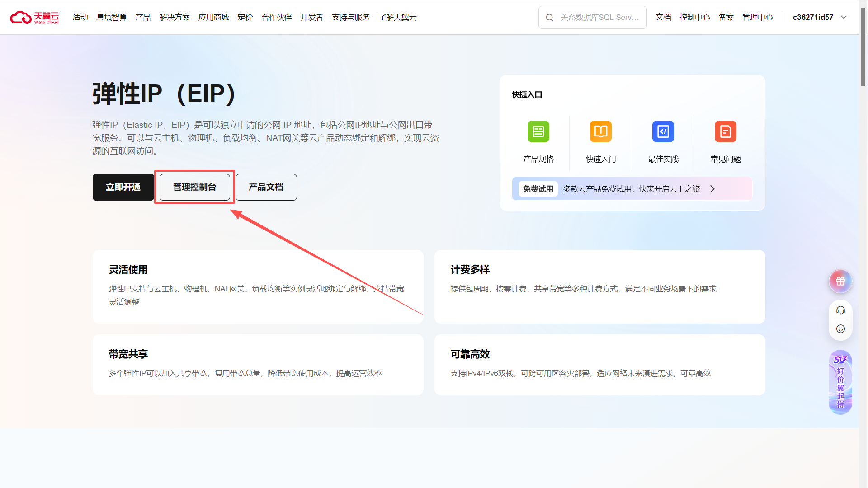Open the 快速入门 orange book icon
The height and width of the screenshot is (488, 868).
pos(601,131)
